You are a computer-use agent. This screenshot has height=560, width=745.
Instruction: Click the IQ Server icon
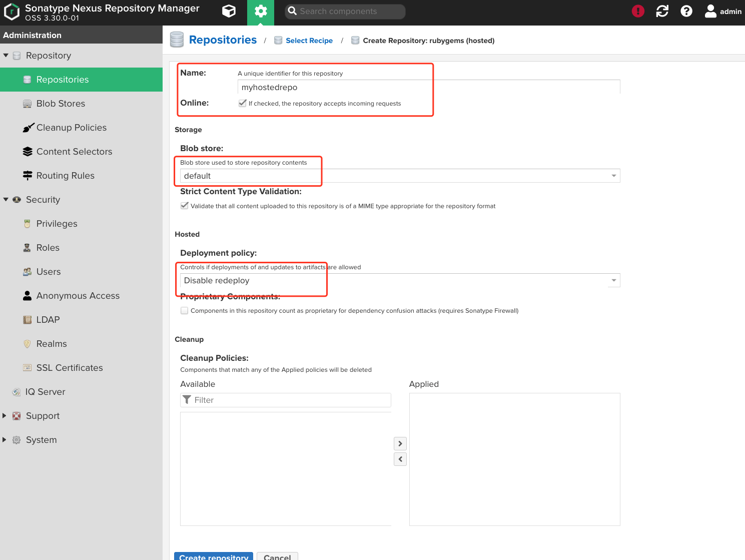point(17,392)
